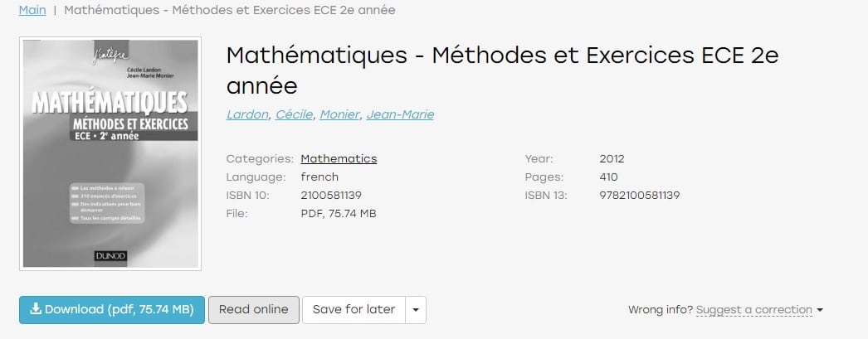
Task: Click the breadcrumb book title text
Action: (230, 10)
